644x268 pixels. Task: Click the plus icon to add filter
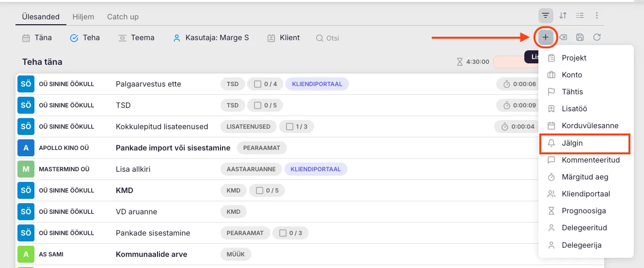click(546, 37)
